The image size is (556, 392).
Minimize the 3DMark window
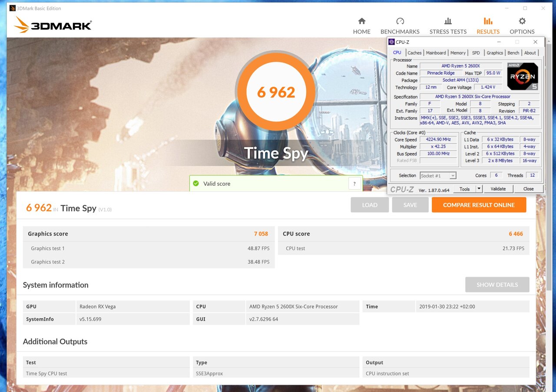[x=506, y=8]
